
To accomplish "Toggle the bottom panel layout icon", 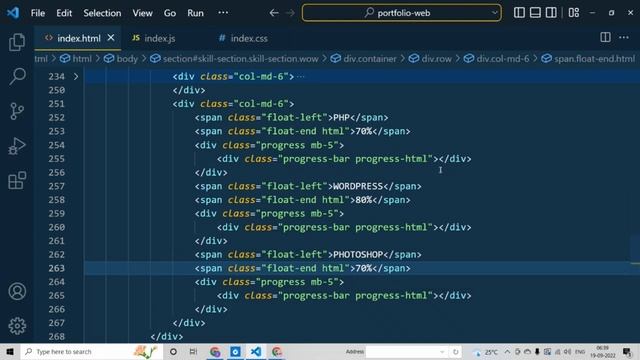I will [x=535, y=13].
